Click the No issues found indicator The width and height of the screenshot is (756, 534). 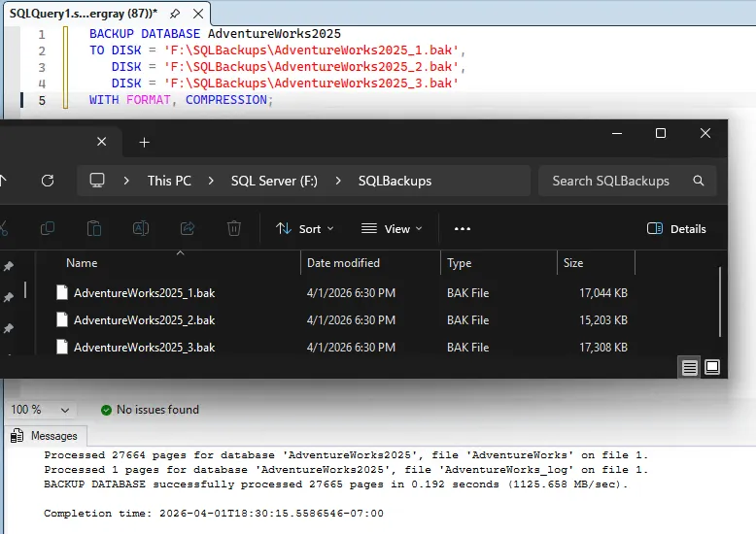[x=150, y=410]
